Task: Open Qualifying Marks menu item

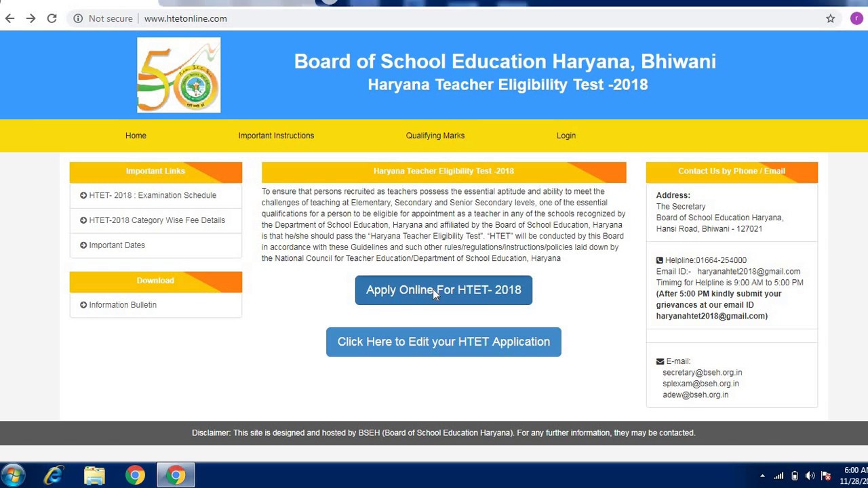Action: point(435,136)
